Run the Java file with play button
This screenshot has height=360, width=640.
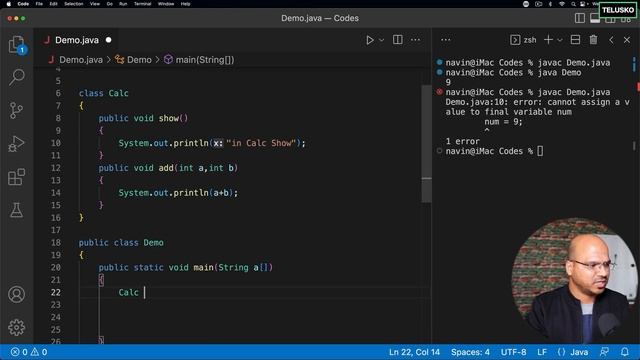coord(370,40)
